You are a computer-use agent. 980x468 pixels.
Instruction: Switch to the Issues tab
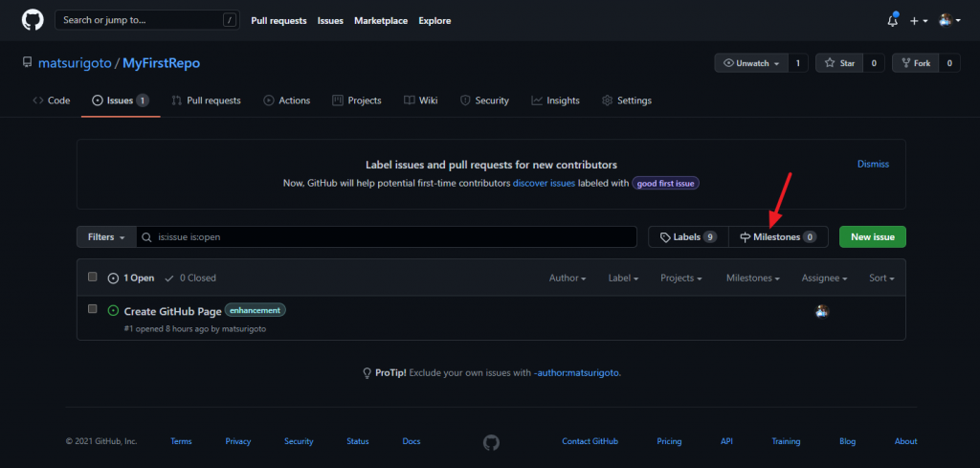[x=120, y=100]
